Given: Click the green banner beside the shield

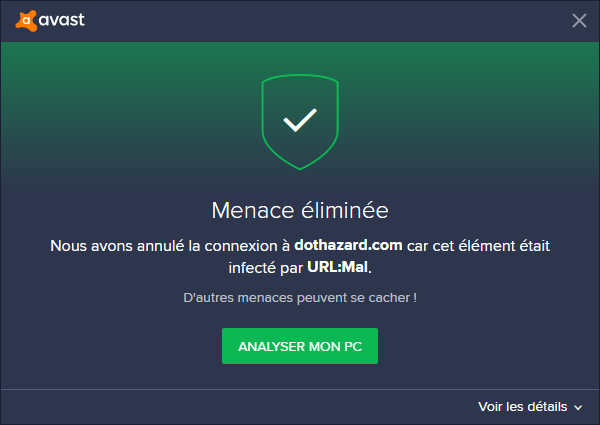Looking at the screenshot, I should point(450,110).
